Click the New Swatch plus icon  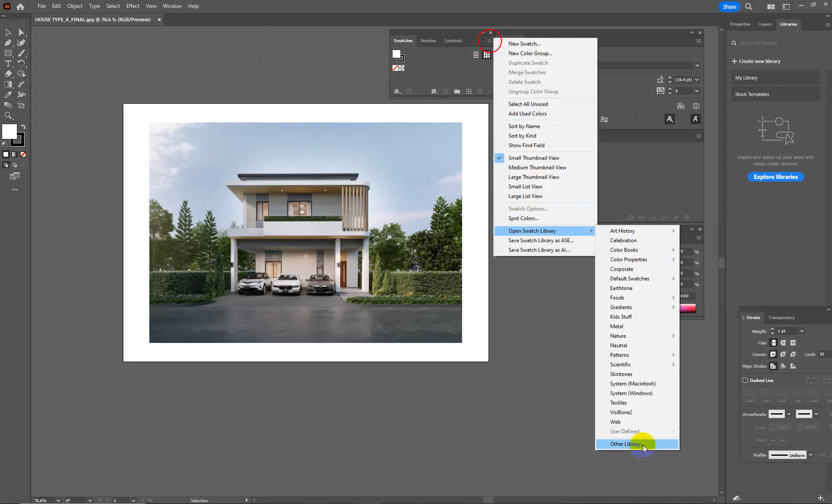click(x=469, y=91)
